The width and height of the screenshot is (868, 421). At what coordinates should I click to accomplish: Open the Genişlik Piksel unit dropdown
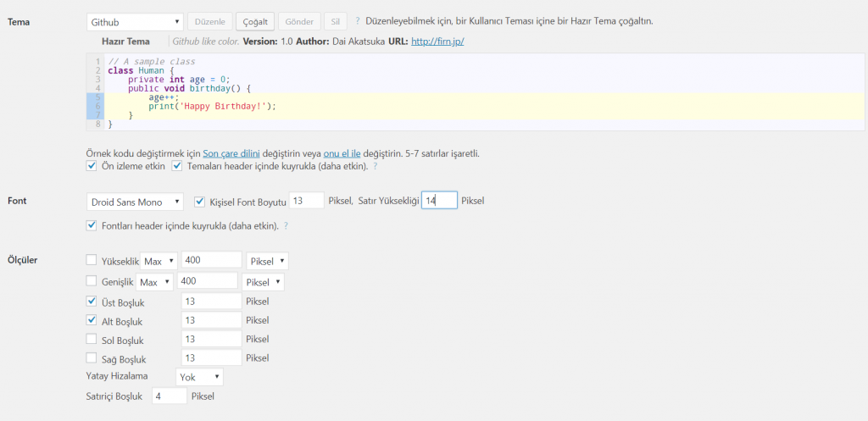(x=263, y=281)
